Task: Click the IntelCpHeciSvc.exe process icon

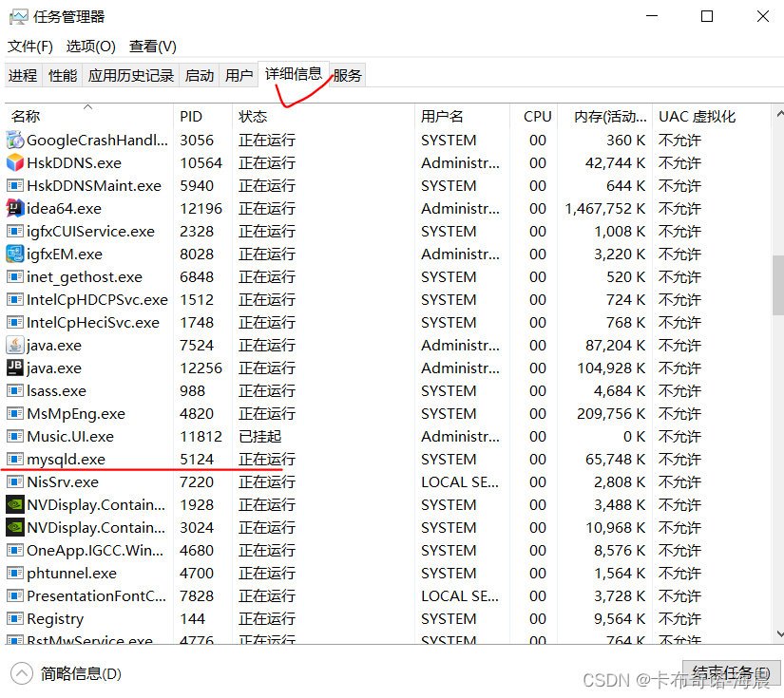Action: [x=15, y=322]
